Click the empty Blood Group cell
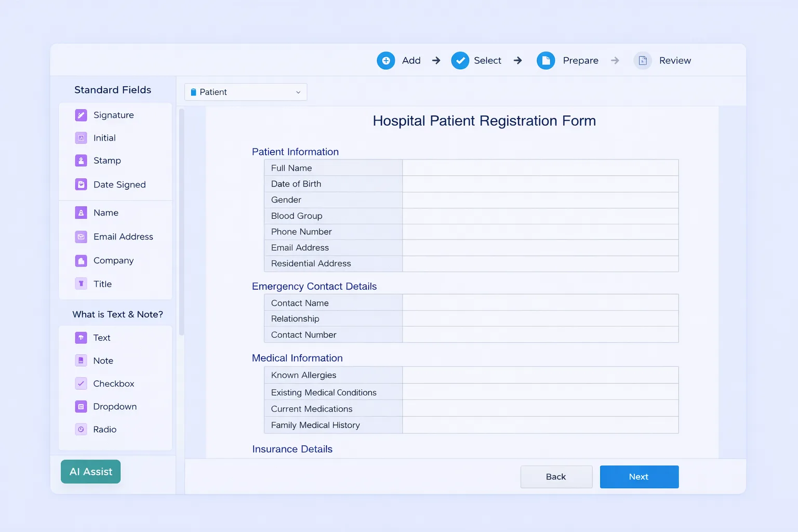Viewport: 798px width, 532px height. click(540, 216)
